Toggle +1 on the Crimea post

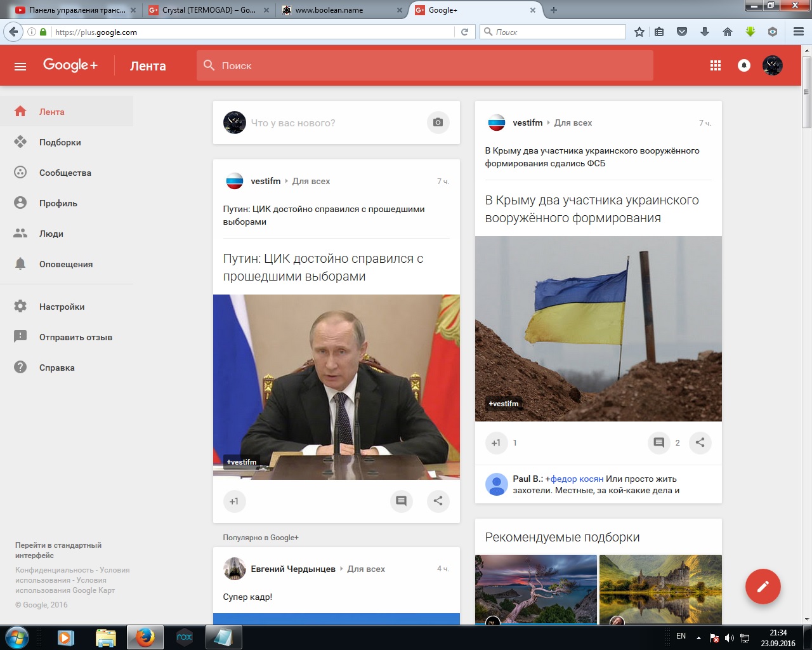(x=496, y=443)
